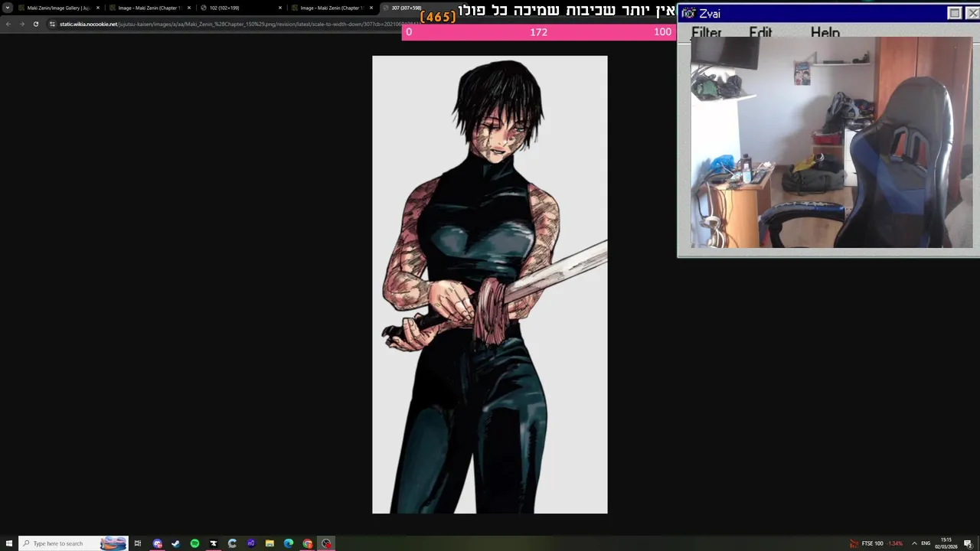The image size is (980, 551).
Task: Click the (465) counter overlay
Action: point(438,16)
